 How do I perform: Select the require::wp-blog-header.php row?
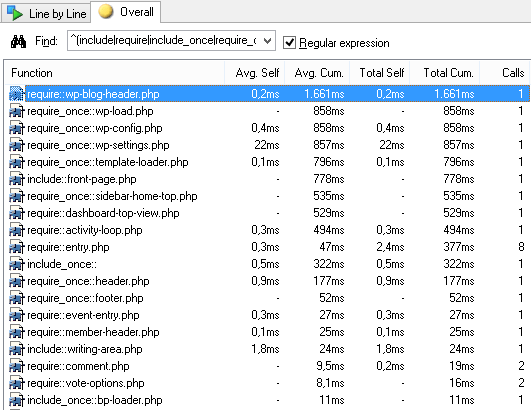pyautogui.click(x=267, y=94)
